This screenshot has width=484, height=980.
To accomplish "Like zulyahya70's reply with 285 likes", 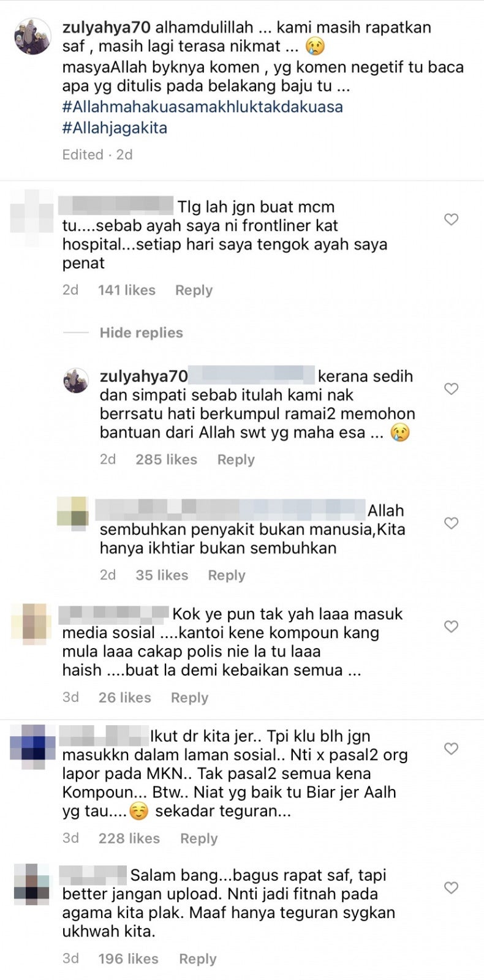I will tap(451, 389).
